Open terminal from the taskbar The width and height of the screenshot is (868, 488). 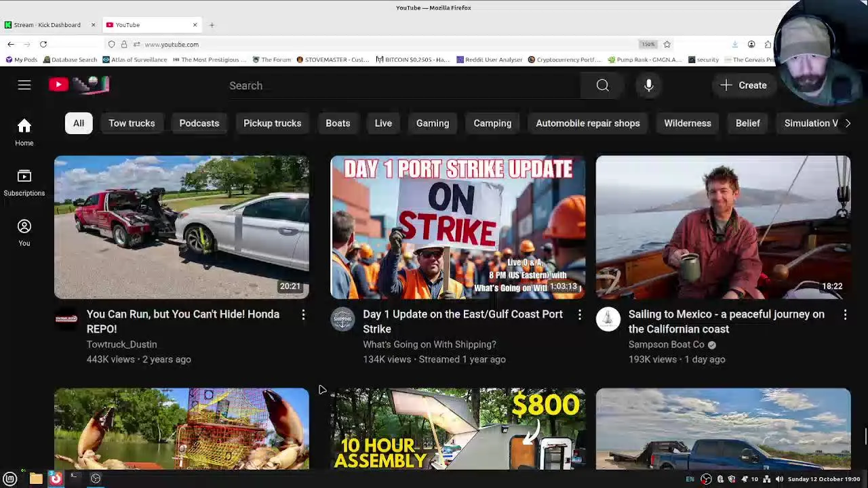[x=75, y=479]
